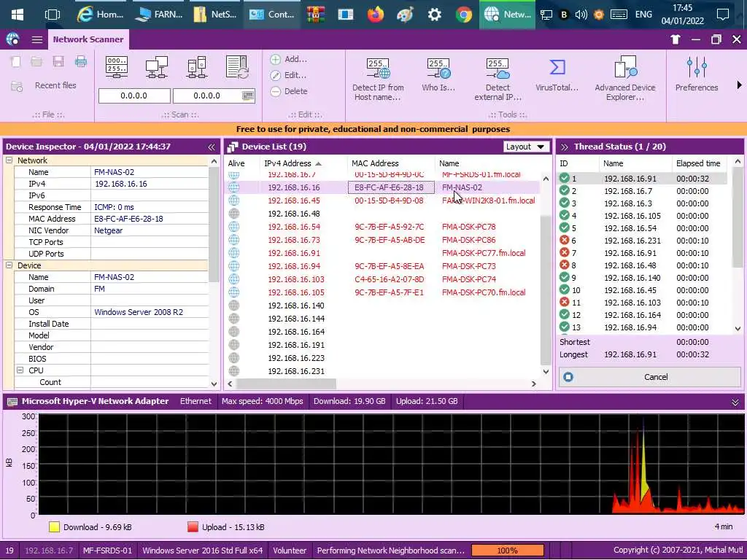The height and width of the screenshot is (560, 747).
Task: Open Recent files
Action: tap(55, 86)
